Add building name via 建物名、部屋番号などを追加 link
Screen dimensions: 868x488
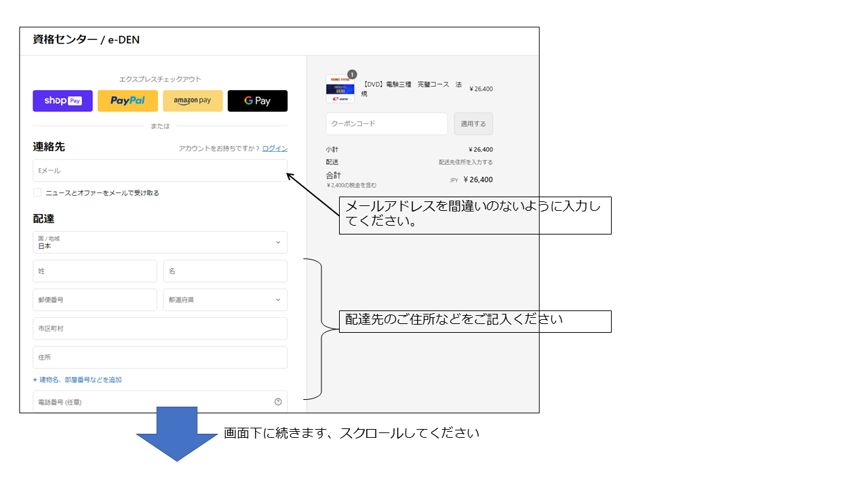tap(77, 380)
